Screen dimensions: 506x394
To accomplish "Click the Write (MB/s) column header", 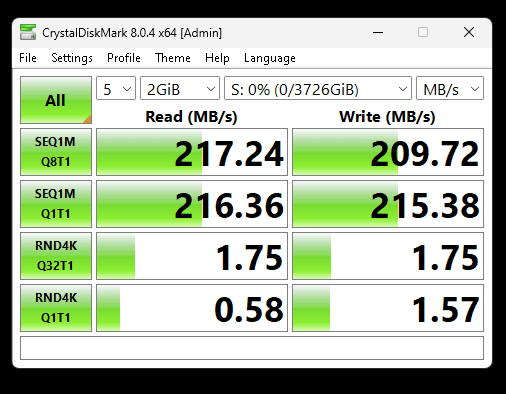I will tap(387, 117).
